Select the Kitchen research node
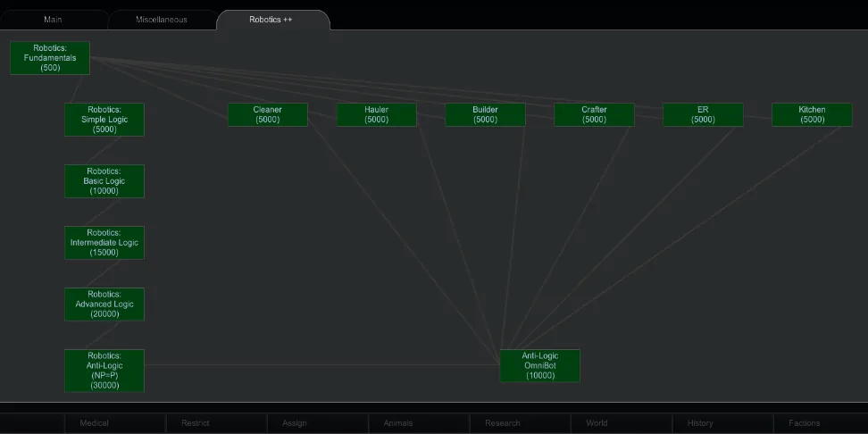 tap(812, 114)
